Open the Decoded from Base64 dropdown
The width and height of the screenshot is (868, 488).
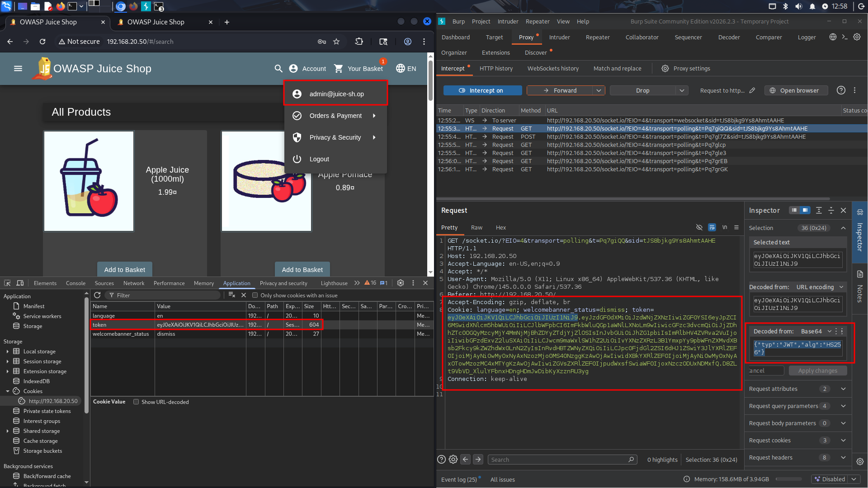(x=830, y=331)
